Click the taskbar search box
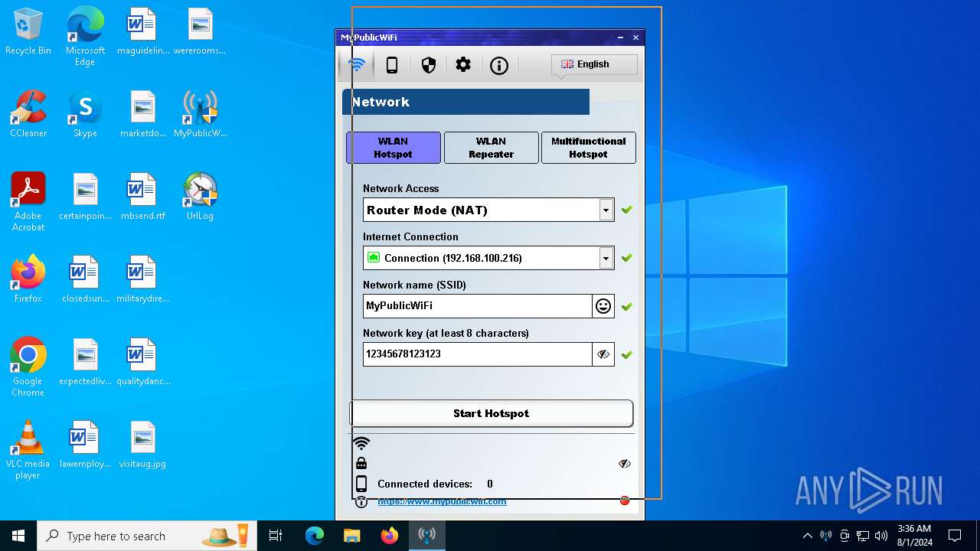The image size is (980, 551). coord(149,536)
